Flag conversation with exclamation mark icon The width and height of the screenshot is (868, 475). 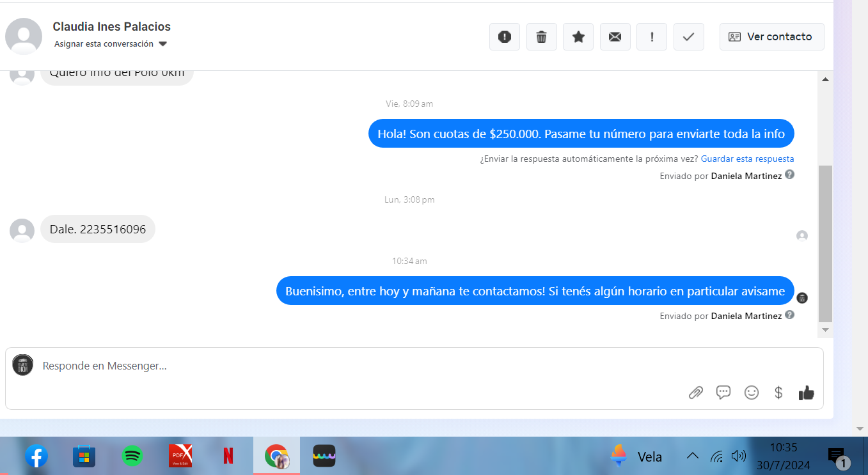pyautogui.click(x=652, y=37)
